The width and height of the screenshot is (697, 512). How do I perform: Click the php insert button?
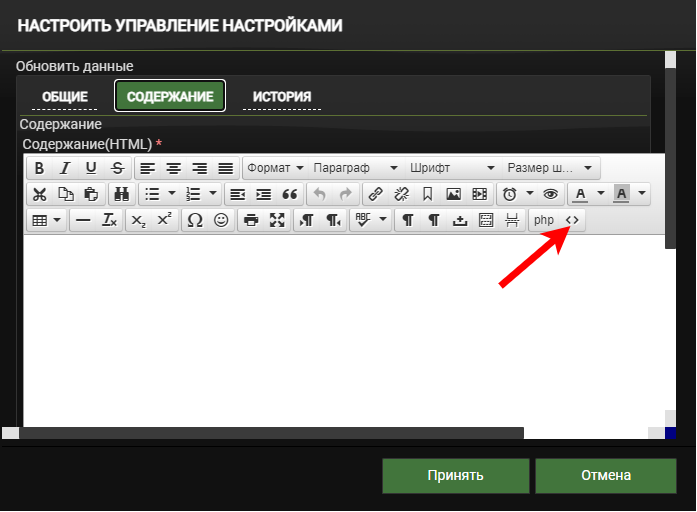pos(543,220)
